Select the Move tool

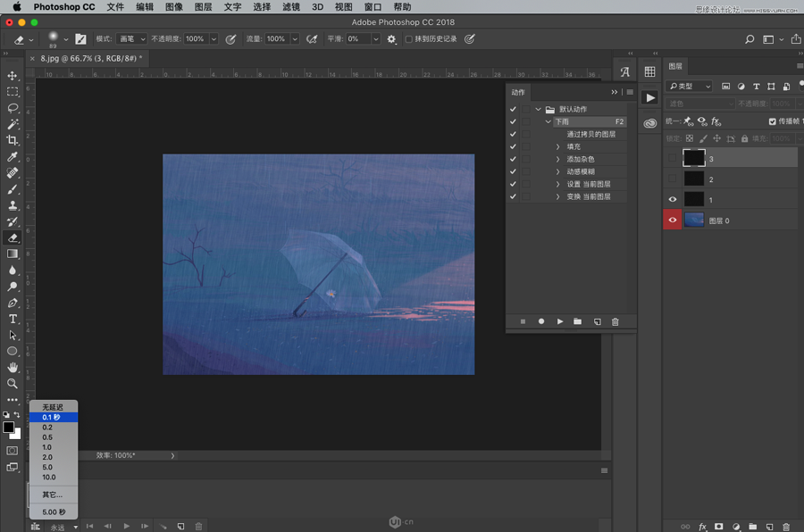13,76
